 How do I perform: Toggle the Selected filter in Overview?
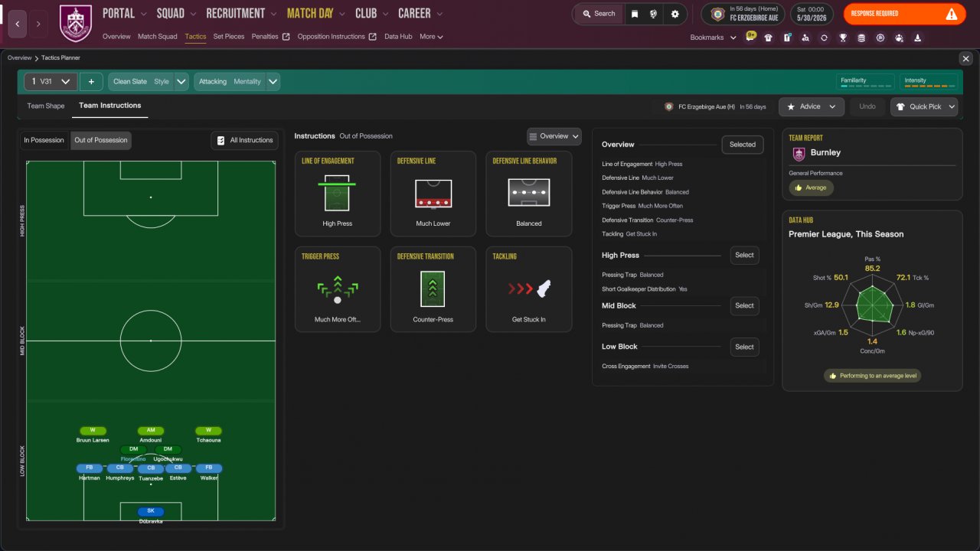pyautogui.click(x=742, y=145)
